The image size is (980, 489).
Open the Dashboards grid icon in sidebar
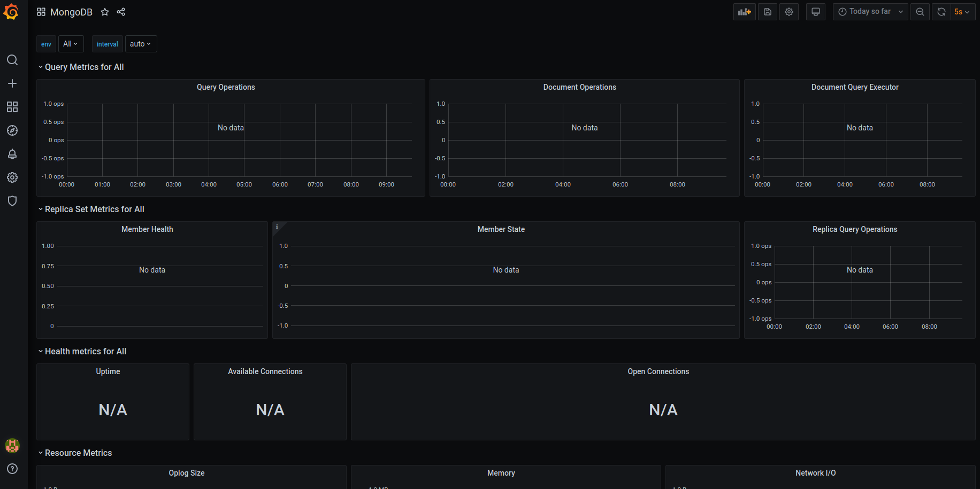pos(12,107)
